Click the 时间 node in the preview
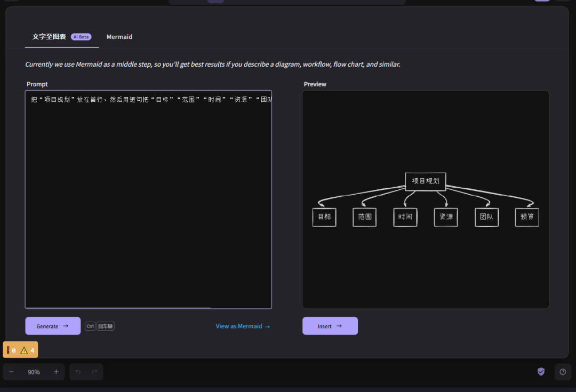 [x=405, y=217]
